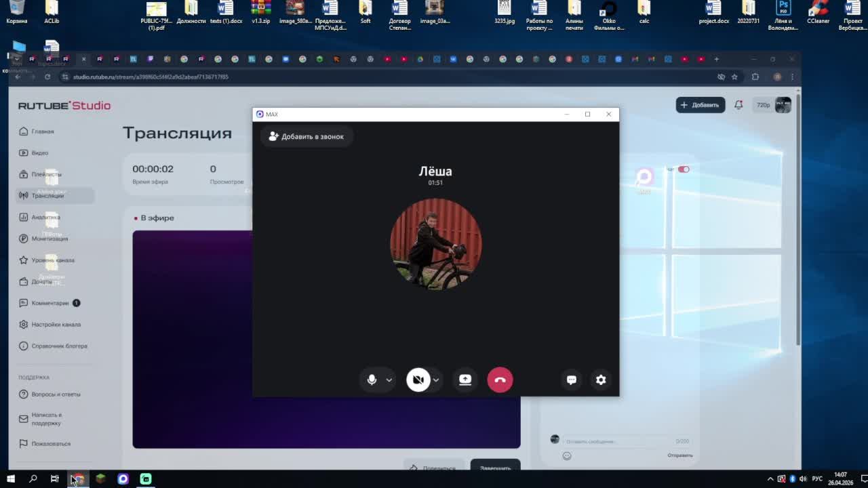Open camera options dropdown arrow

pos(436,380)
